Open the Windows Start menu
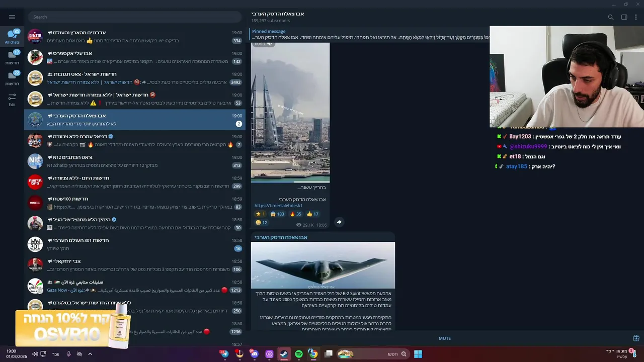This screenshot has width=644, height=362. 418,354
